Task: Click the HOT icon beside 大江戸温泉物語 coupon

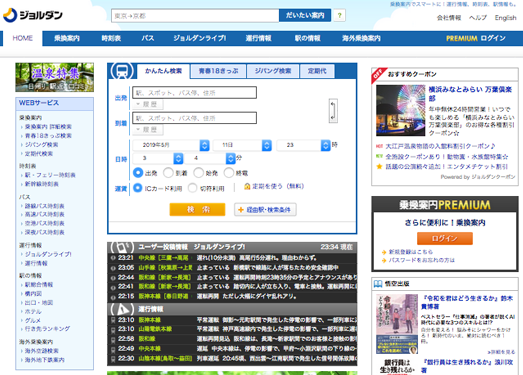Action: click(379, 146)
